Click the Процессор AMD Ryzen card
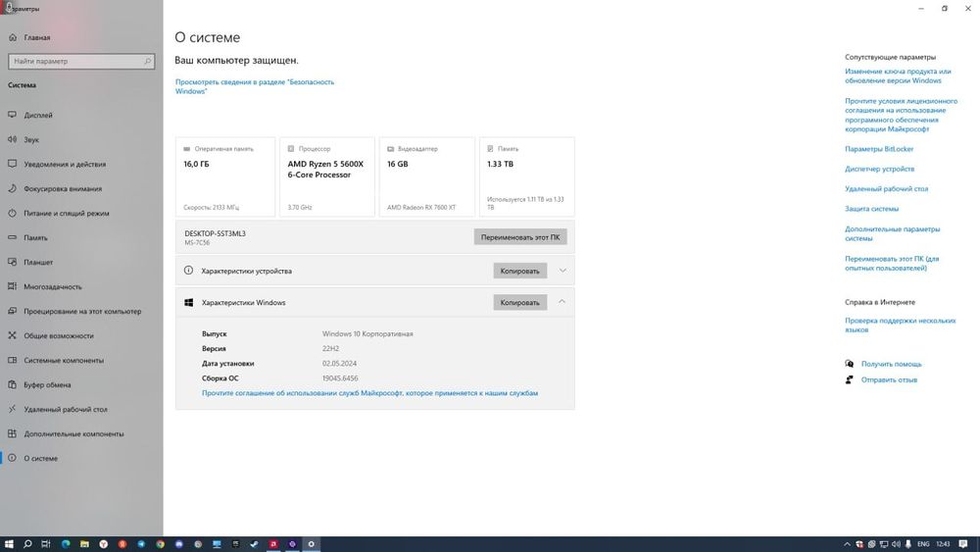 click(x=327, y=176)
